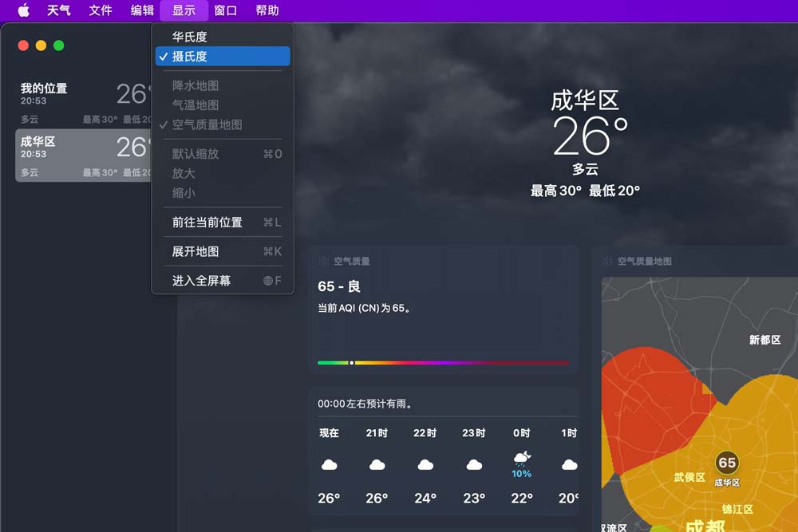Image resolution: width=798 pixels, height=532 pixels.
Task: Click the 空气质量地图 header icon
Action: point(608,261)
